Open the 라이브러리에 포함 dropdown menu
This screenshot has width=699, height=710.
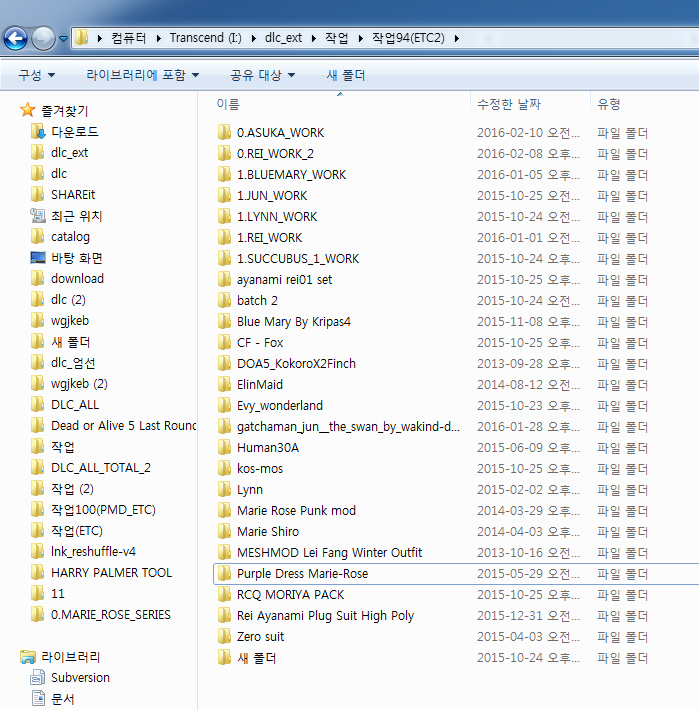click(142, 75)
